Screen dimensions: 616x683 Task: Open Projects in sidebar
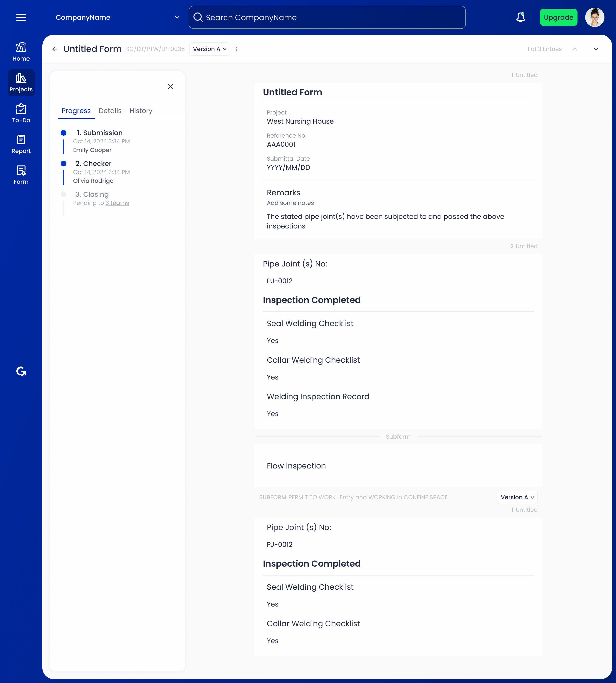[21, 83]
